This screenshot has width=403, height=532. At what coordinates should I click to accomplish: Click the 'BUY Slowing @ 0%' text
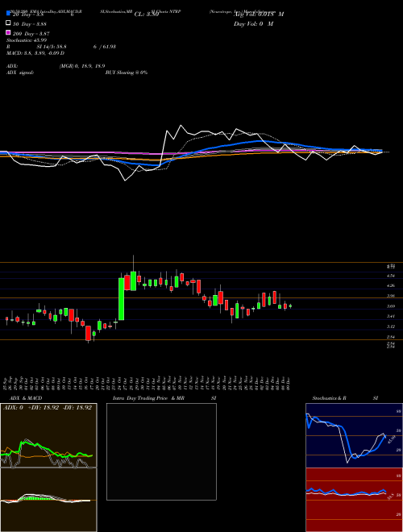[x=127, y=73]
